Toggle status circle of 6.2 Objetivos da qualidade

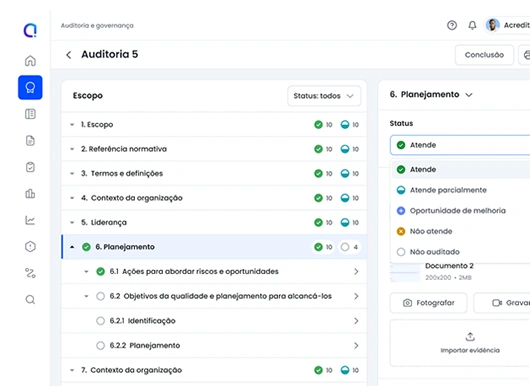click(100, 296)
